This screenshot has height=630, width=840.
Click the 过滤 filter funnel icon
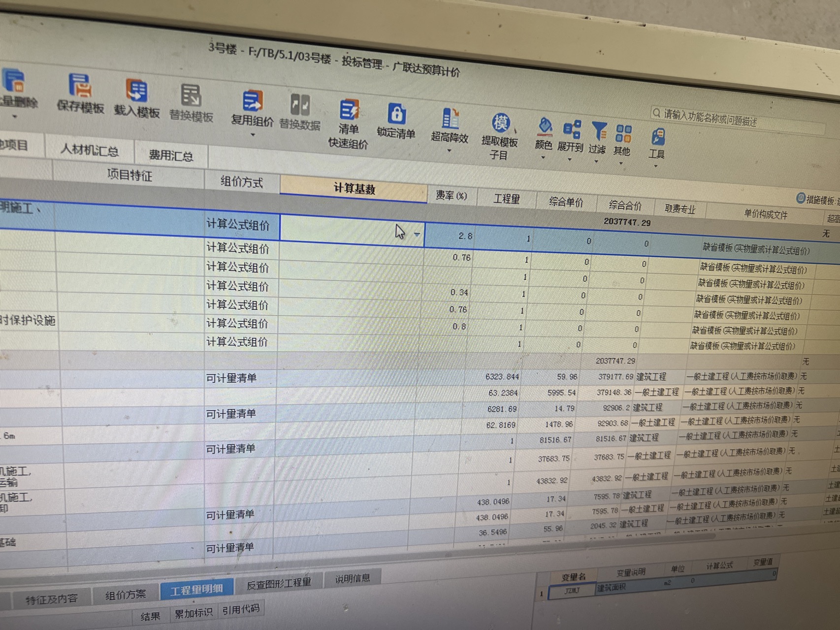pos(599,132)
